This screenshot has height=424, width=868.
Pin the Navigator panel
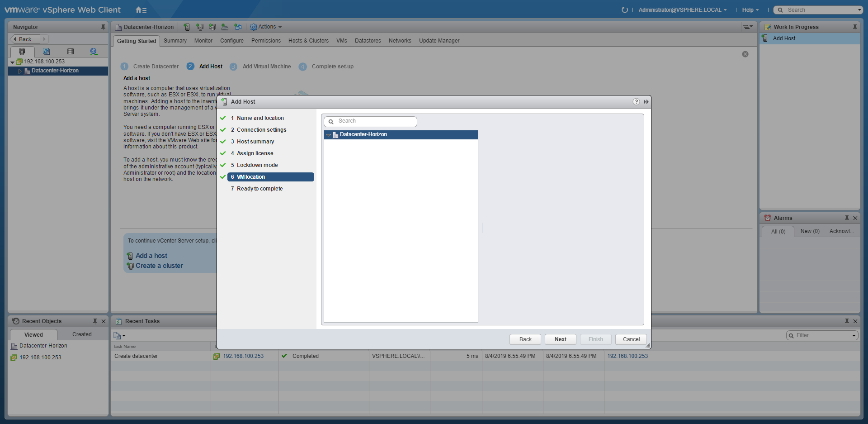point(103,27)
